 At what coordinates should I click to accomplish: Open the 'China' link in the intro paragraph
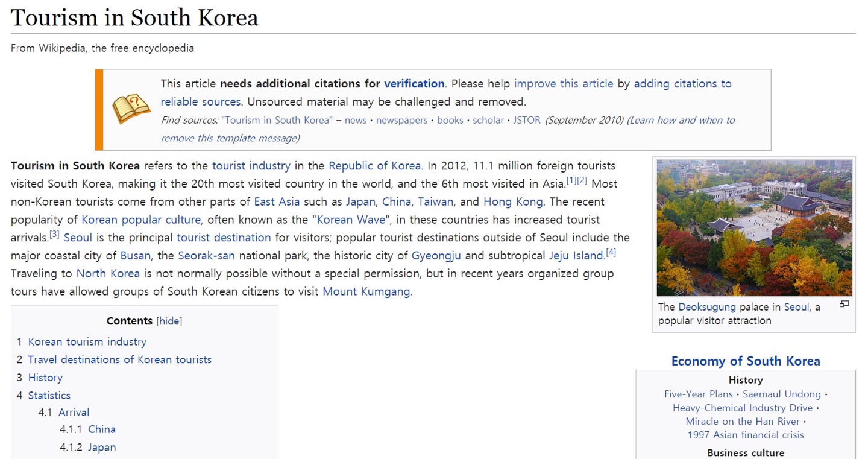(x=396, y=201)
